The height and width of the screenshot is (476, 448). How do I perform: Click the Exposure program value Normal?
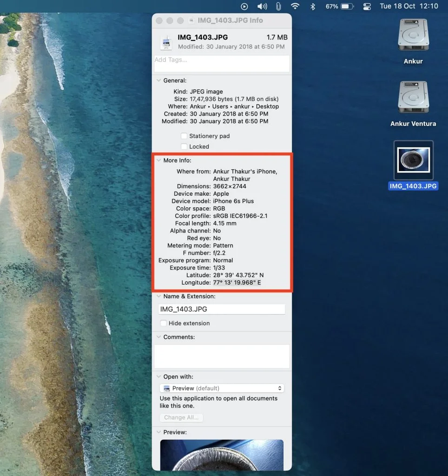[x=223, y=260]
